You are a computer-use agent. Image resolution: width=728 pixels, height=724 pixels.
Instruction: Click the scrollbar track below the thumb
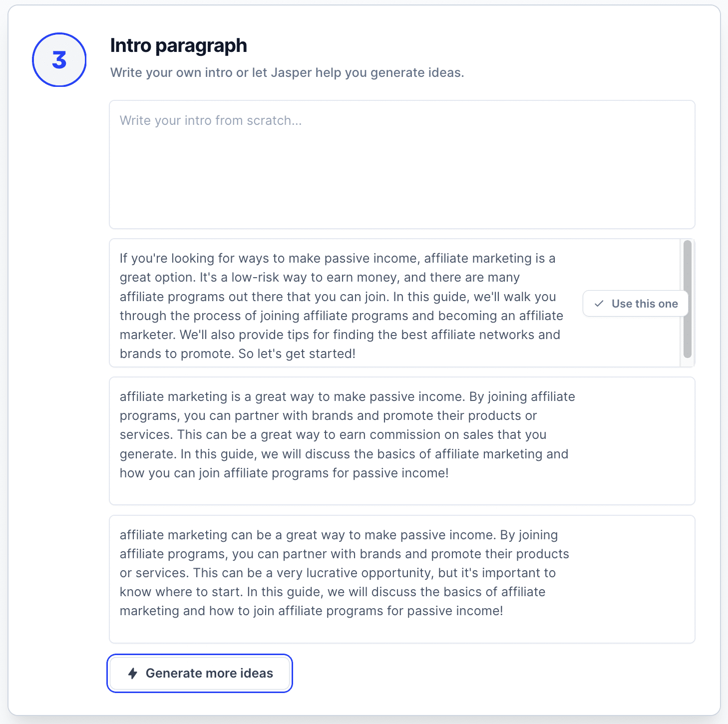pos(688,362)
